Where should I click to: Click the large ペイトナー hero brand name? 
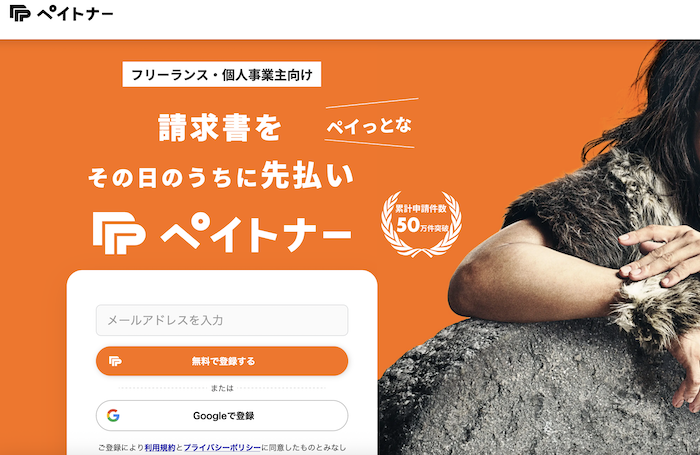pyautogui.click(x=256, y=233)
